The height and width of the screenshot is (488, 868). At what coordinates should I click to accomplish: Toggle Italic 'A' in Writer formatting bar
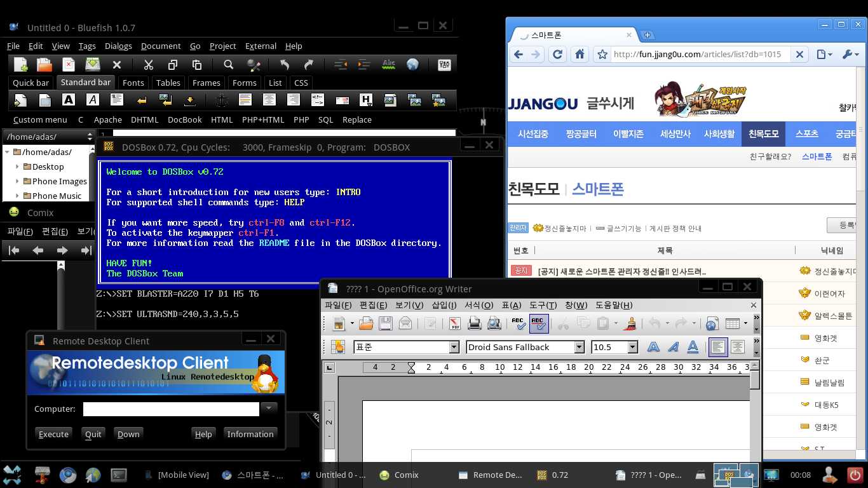coord(673,347)
